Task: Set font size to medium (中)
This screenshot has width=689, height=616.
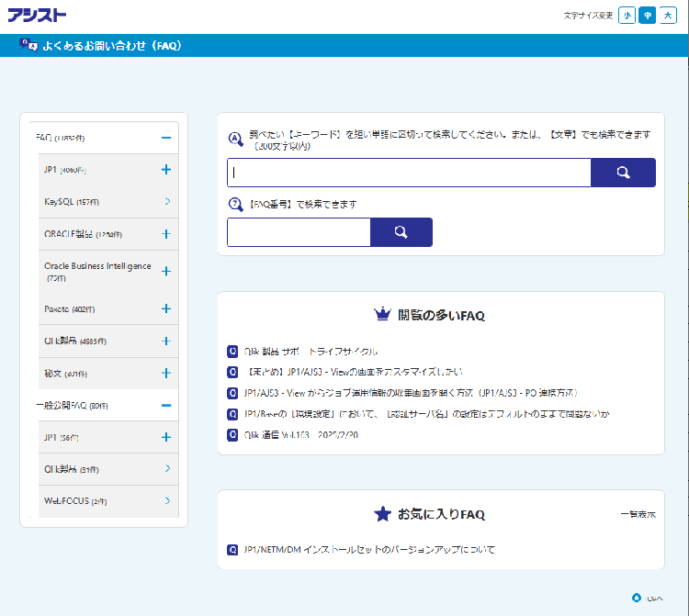Action: (x=648, y=15)
